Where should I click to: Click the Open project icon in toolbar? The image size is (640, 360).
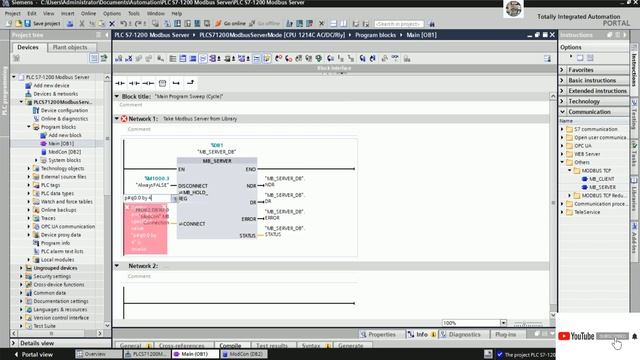click(x=18, y=24)
